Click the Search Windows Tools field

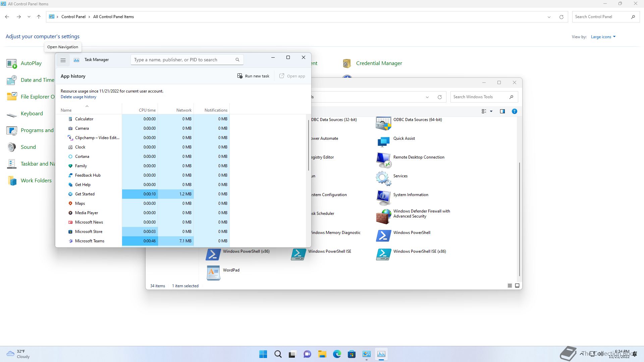[x=484, y=97]
